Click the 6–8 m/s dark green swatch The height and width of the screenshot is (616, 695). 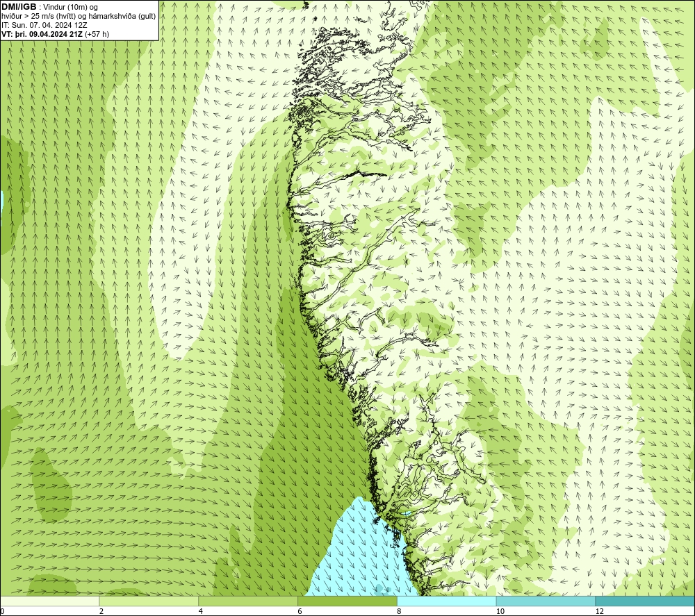pos(347,601)
